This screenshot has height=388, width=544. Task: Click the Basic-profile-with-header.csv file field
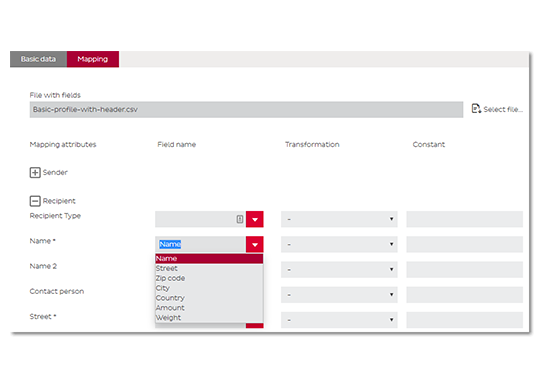point(246,109)
